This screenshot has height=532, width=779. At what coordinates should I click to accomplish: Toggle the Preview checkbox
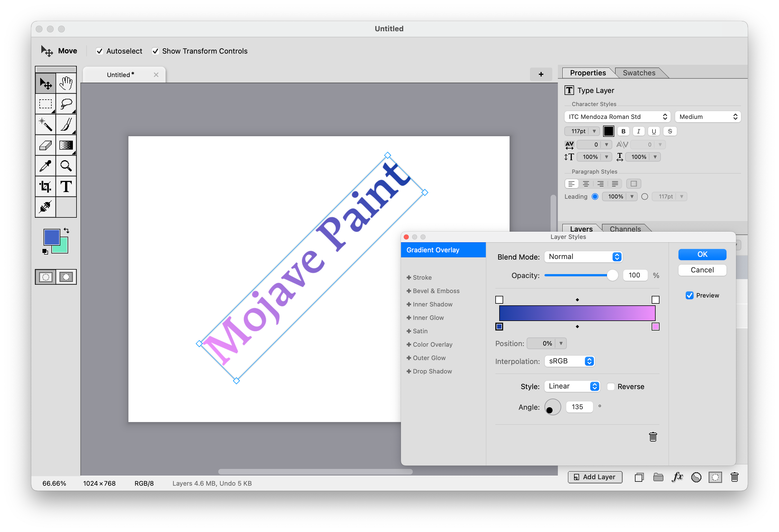(x=689, y=295)
